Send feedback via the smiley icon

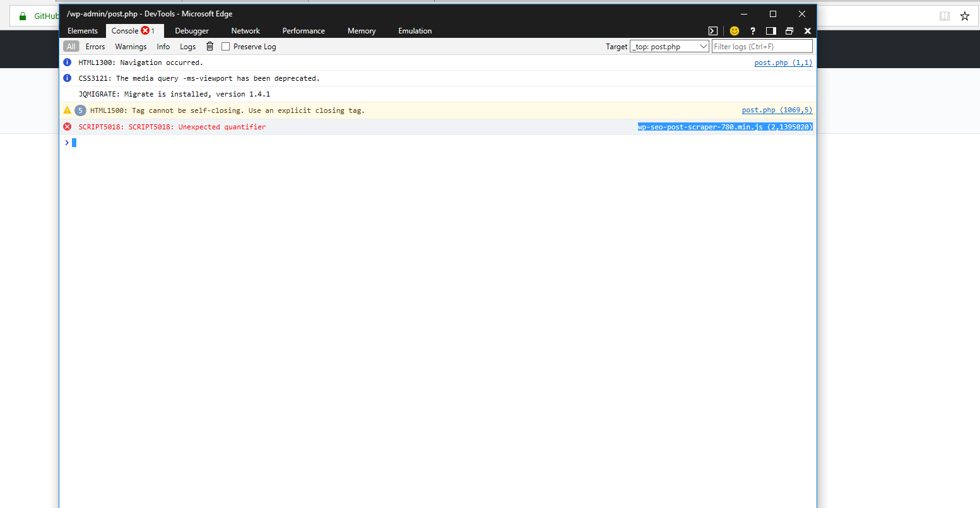(x=734, y=30)
